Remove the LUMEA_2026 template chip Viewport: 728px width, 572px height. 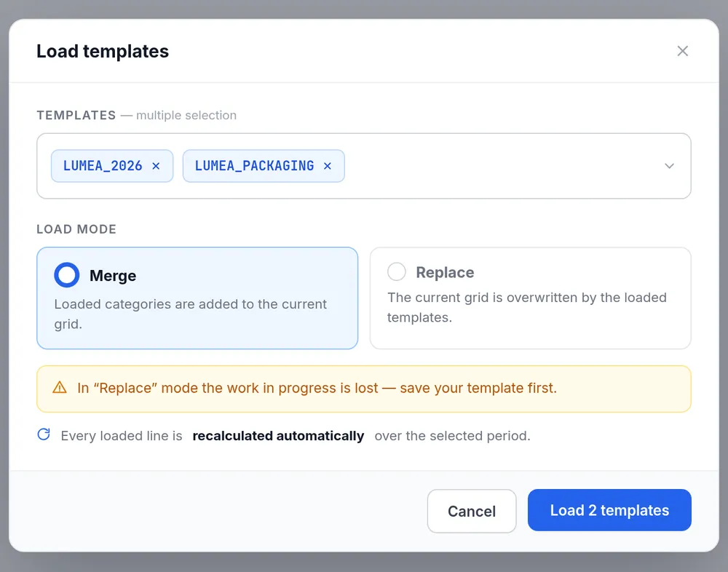pyautogui.click(x=156, y=166)
